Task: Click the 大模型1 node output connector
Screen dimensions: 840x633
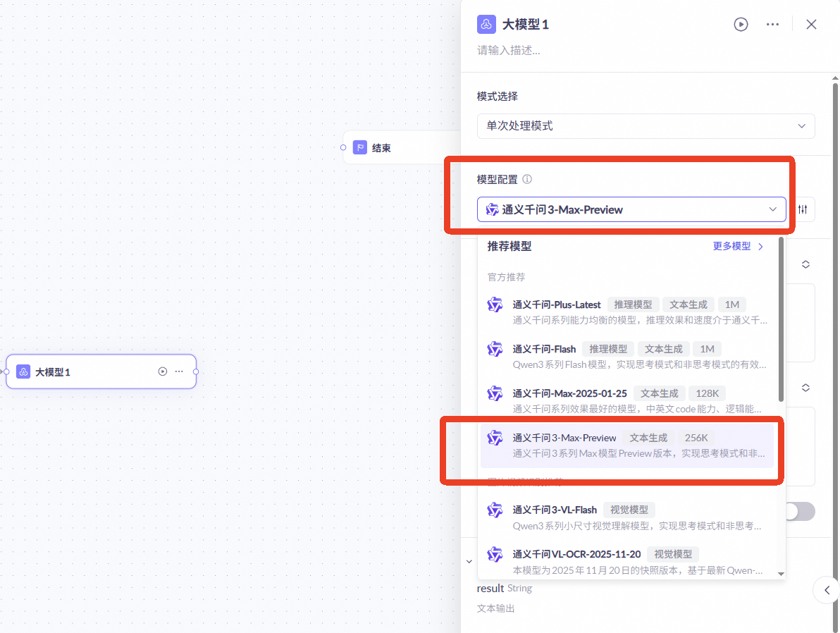Action: click(196, 371)
